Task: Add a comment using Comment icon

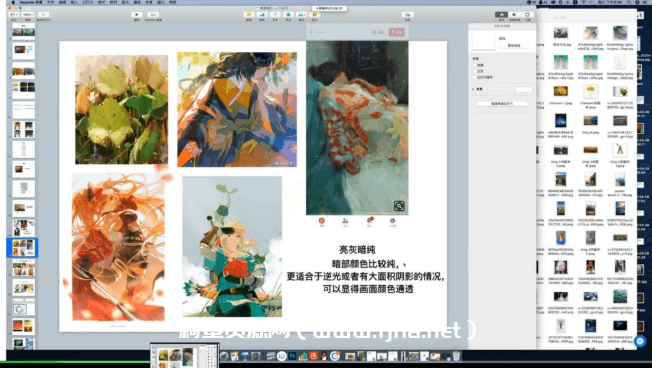Action: pyautogui.click(x=314, y=15)
